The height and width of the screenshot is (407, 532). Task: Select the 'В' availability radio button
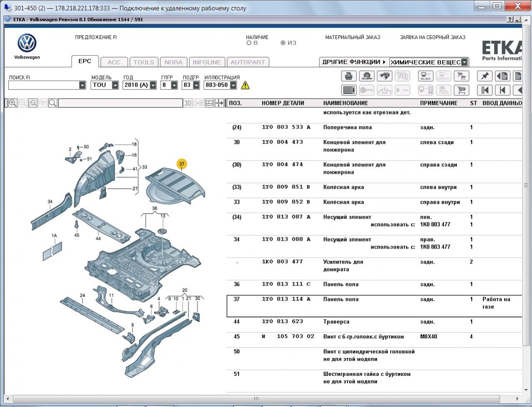[x=249, y=43]
